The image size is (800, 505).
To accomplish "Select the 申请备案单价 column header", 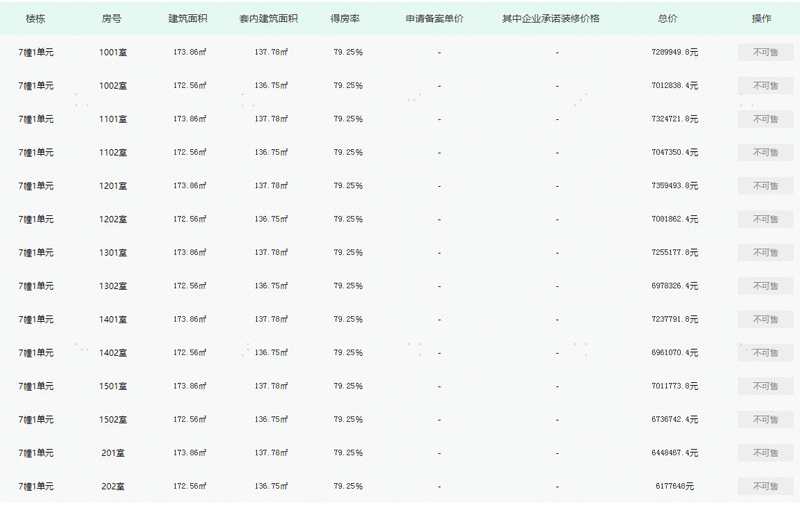I will point(435,19).
